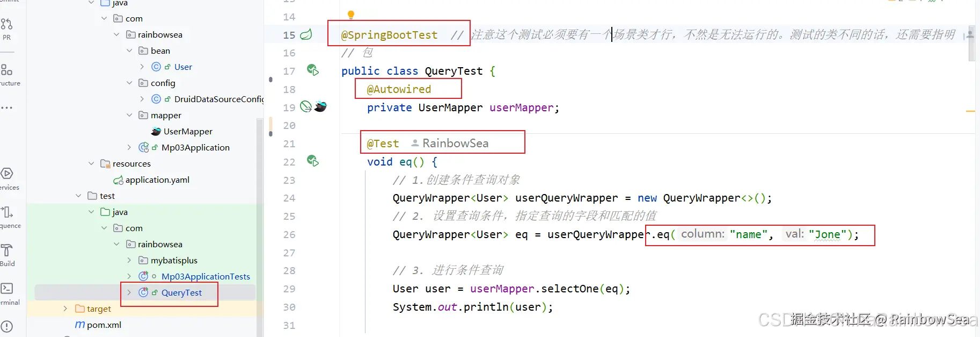Screen dimensions: 980x337
Task: Open the Pull Requests tool window
Action: (6, 24)
